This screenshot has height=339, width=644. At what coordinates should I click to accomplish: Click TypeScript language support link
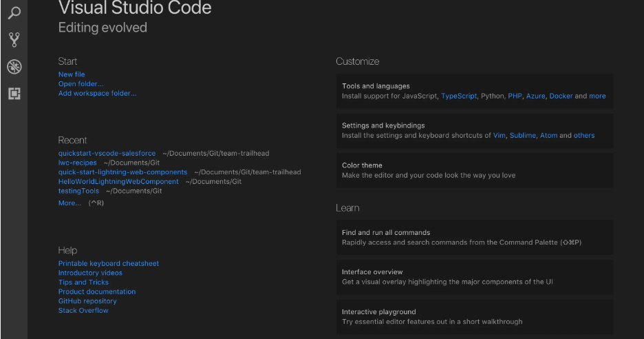pos(459,96)
